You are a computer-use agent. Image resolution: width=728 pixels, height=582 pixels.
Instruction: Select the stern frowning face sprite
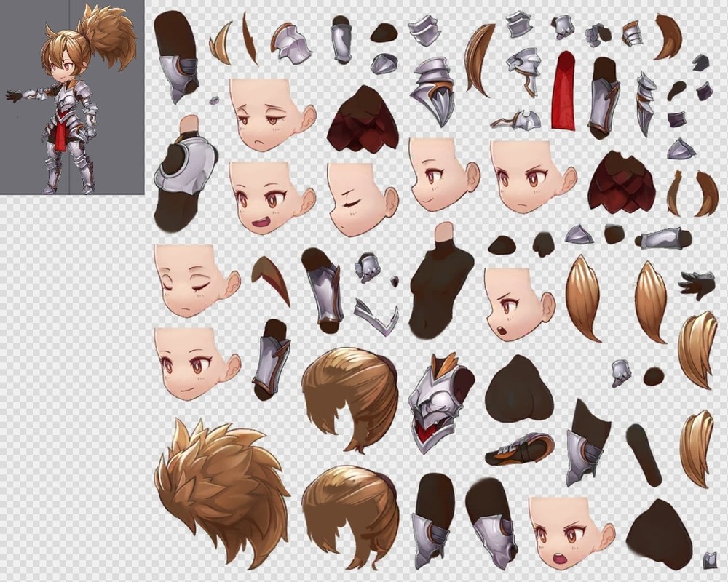(x=532, y=176)
